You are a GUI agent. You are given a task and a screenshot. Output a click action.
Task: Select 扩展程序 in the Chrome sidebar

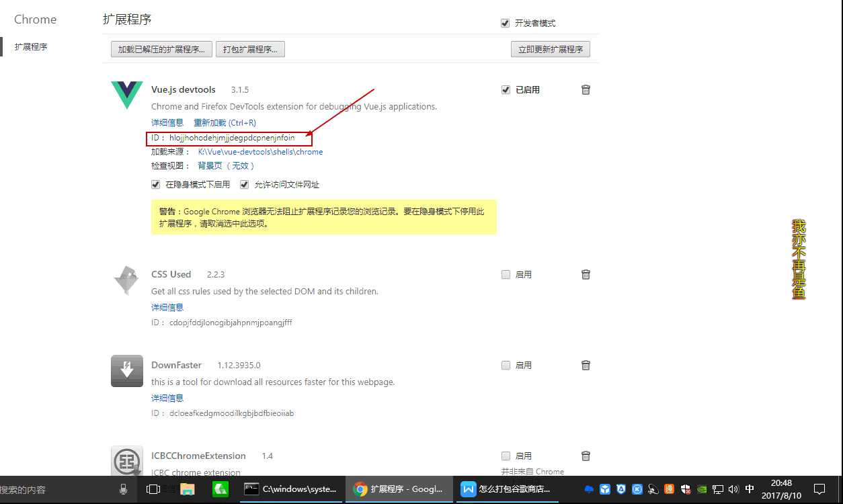[x=31, y=46]
